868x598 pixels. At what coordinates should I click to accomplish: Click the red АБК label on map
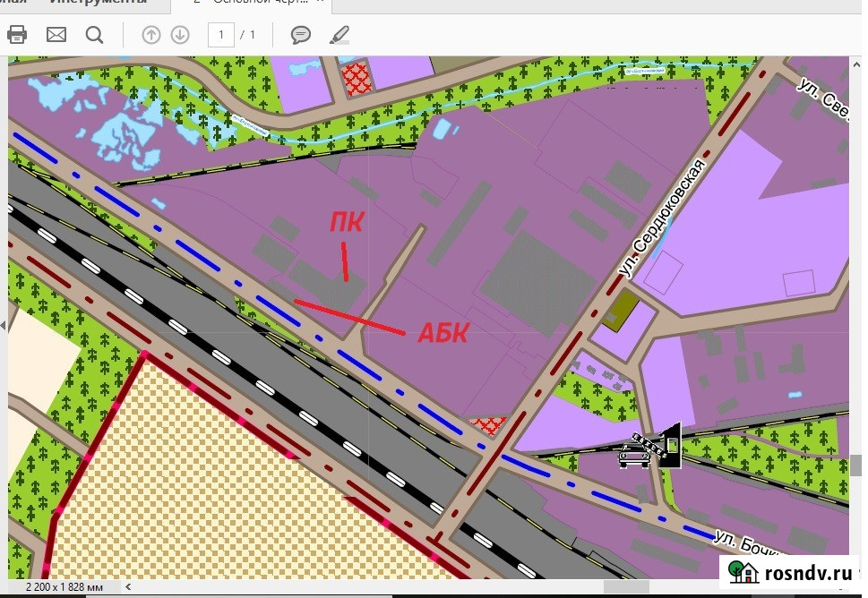[443, 333]
